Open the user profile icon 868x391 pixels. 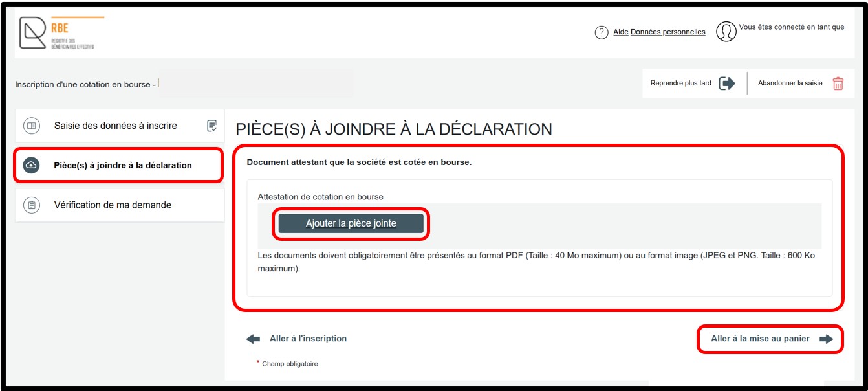[x=726, y=32]
